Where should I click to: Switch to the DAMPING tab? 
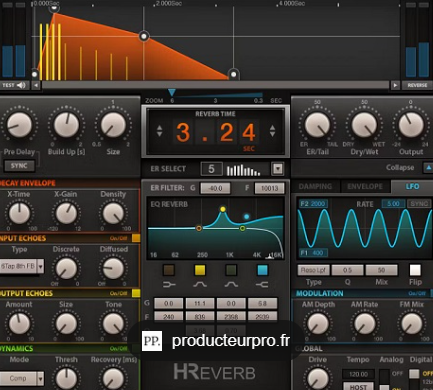tap(315, 186)
